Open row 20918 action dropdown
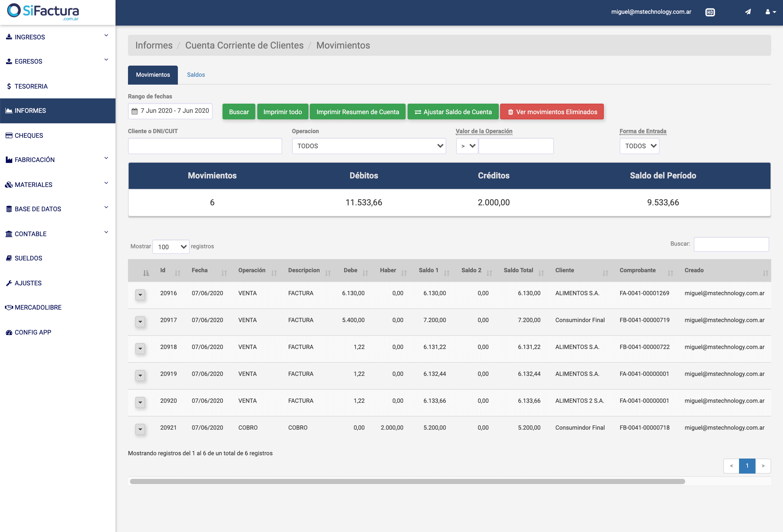This screenshot has height=532, width=783. point(140,349)
